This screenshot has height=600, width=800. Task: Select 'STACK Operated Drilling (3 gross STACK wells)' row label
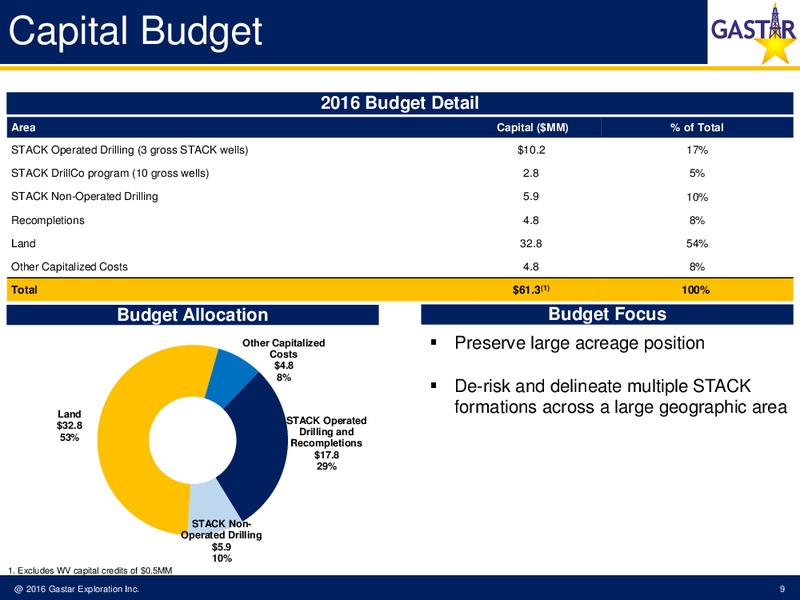130,150
